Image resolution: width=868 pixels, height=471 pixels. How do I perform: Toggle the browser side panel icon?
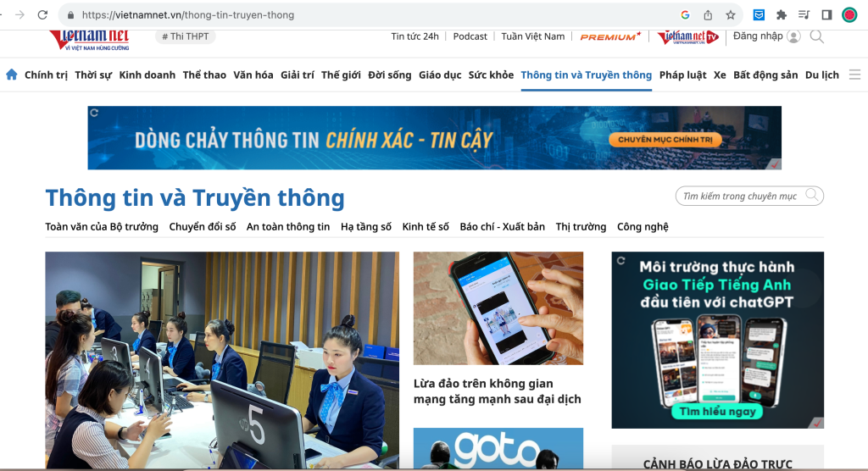pos(826,15)
